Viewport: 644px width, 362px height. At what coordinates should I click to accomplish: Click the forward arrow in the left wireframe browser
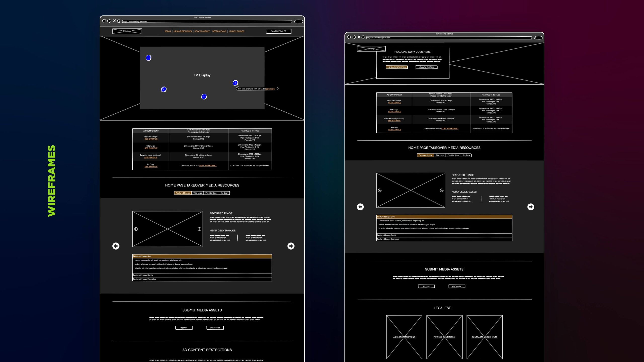tap(109, 21)
